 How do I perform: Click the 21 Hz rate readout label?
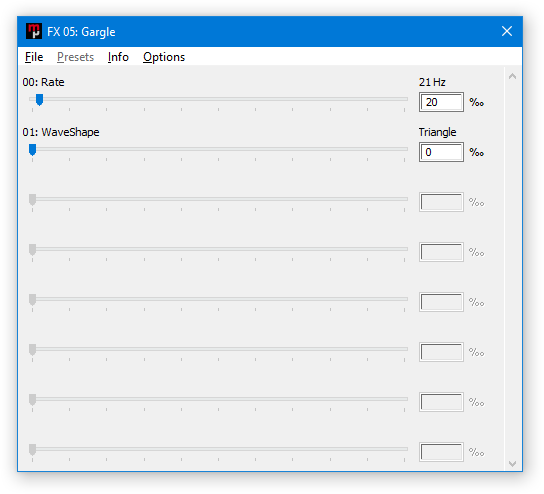click(432, 82)
